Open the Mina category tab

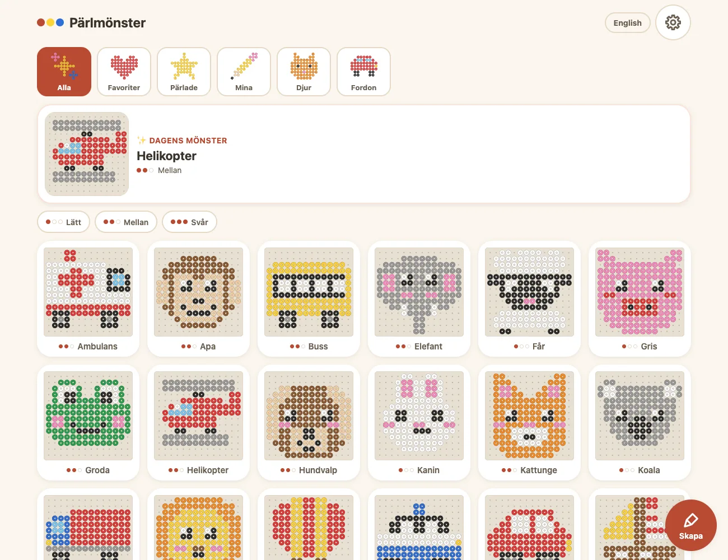point(244,72)
